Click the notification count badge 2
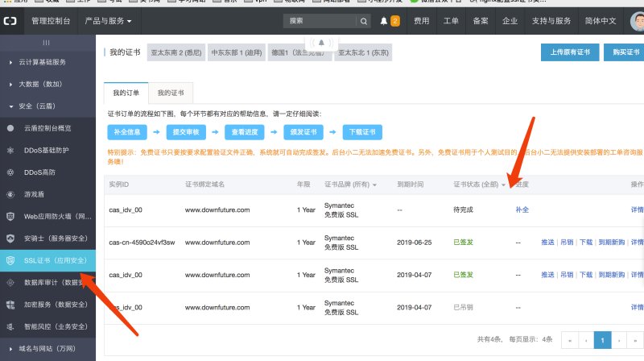This screenshot has height=361, width=644. click(x=394, y=21)
